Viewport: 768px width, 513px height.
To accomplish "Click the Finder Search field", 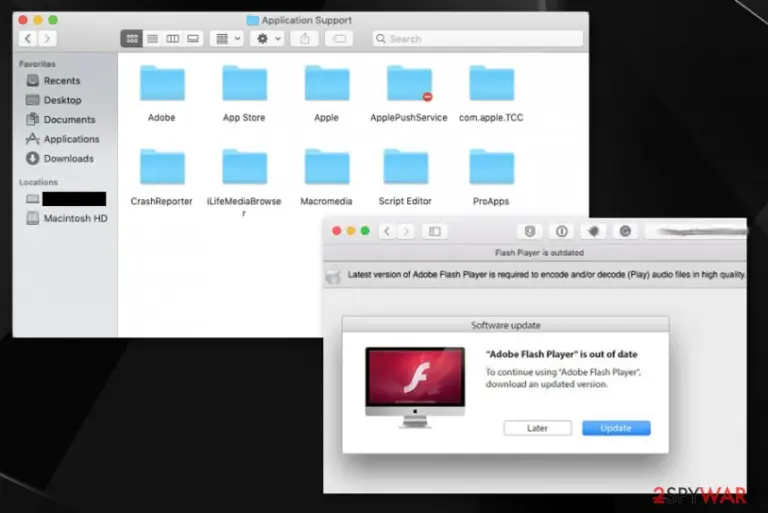I will point(478,39).
